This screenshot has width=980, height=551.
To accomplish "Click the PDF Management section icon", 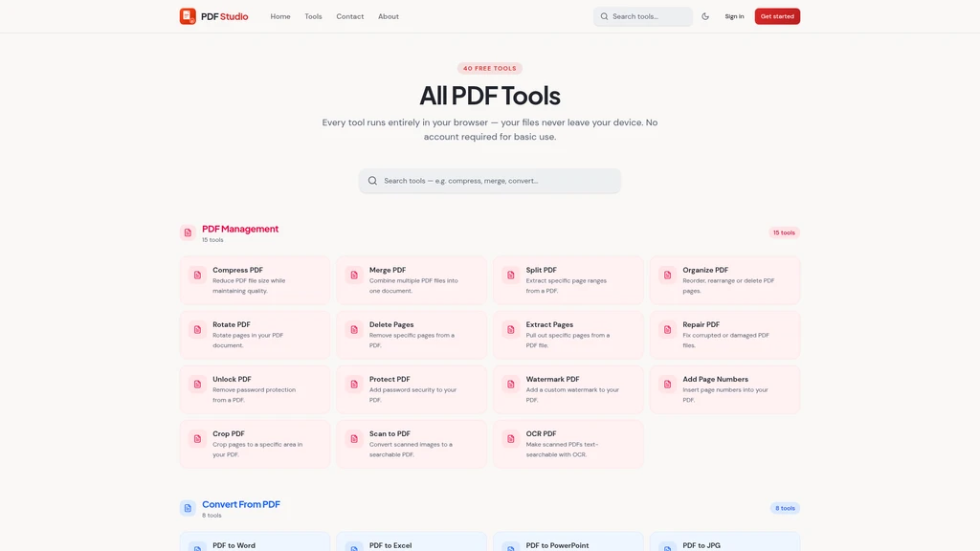I will pos(188,232).
